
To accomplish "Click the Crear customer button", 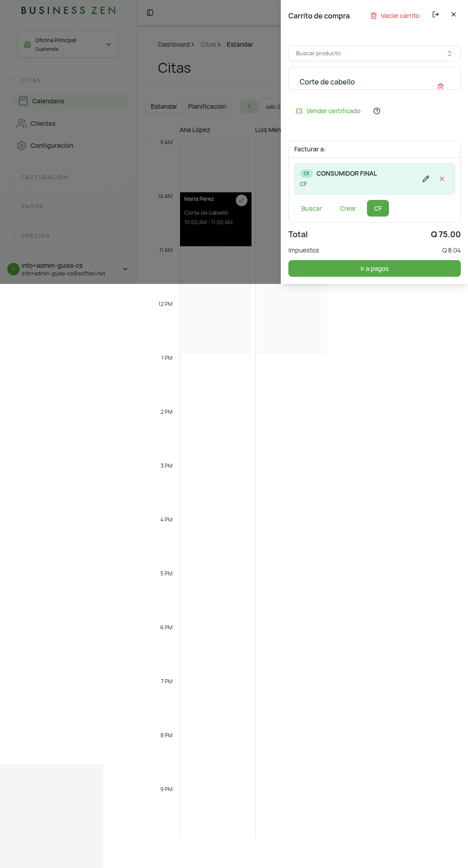I will (x=348, y=208).
